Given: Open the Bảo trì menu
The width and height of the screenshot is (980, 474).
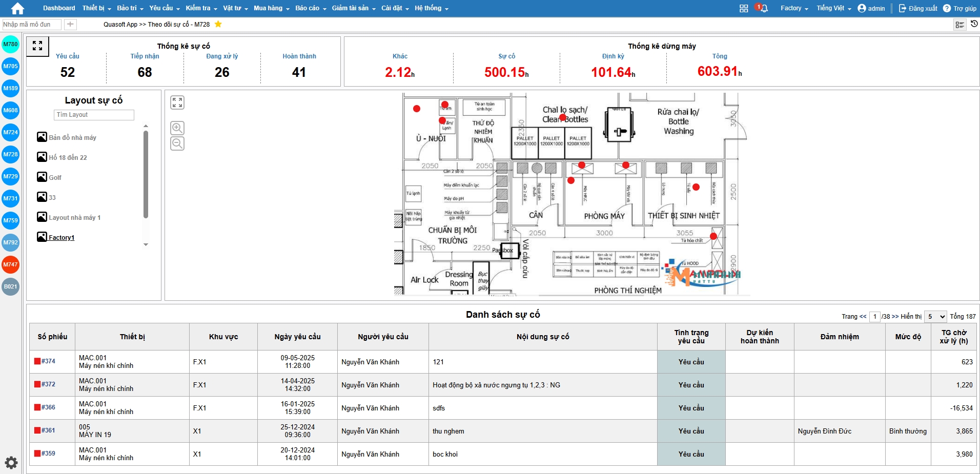Looking at the screenshot, I should (130, 8).
